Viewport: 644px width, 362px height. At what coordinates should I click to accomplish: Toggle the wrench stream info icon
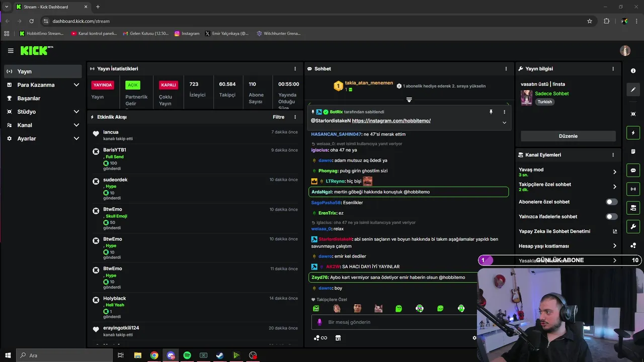(633, 226)
